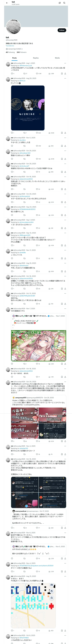Open more options on Aug 20 post
The height and width of the screenshot is (644, 72).
click(x=65, y=78)
